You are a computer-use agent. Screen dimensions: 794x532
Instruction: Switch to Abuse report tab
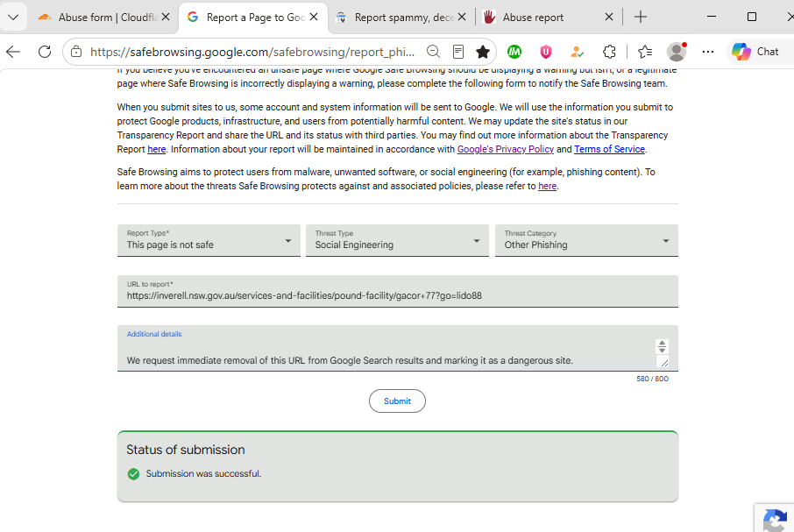tap(549, 18)
